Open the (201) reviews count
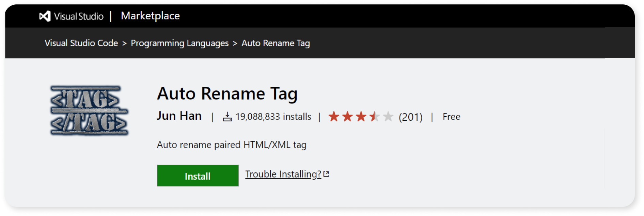 (411, 117)
